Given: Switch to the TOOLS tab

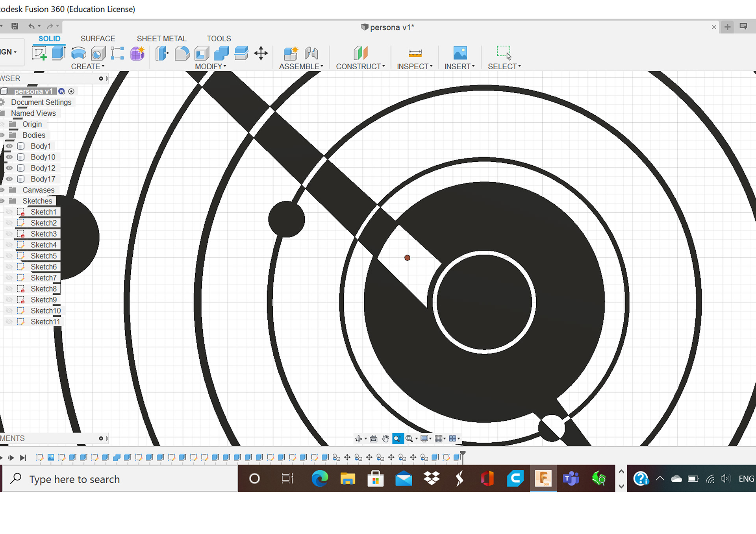Looking at the screenshot, I should [219, 39].
